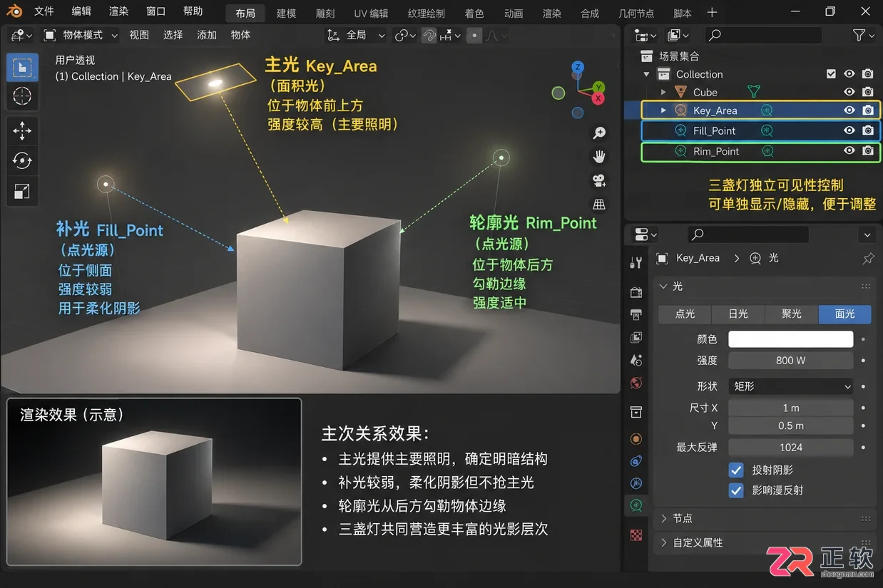883x588 pixels.
Task: Expand the Cube tree item
Action: click(663, 92)
